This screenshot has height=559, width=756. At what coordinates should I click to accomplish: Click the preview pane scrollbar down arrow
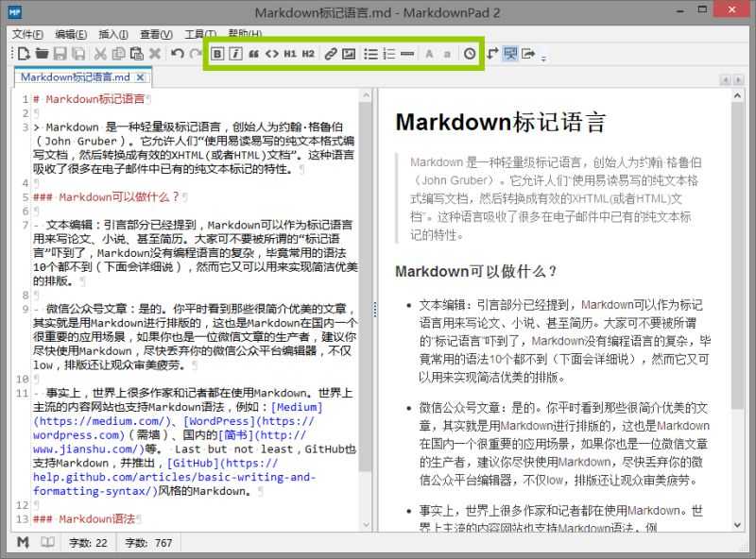click(x=737, y=525)
